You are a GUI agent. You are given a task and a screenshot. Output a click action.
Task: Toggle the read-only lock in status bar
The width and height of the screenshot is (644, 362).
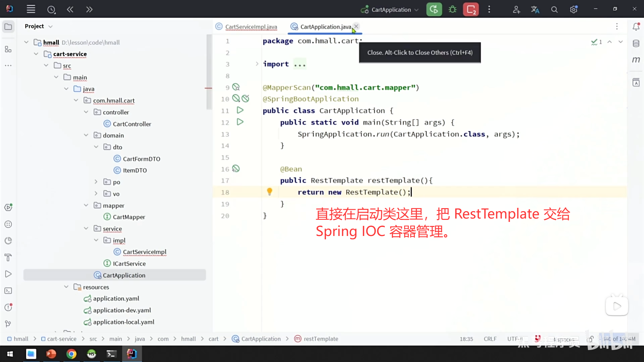(590, 339)
